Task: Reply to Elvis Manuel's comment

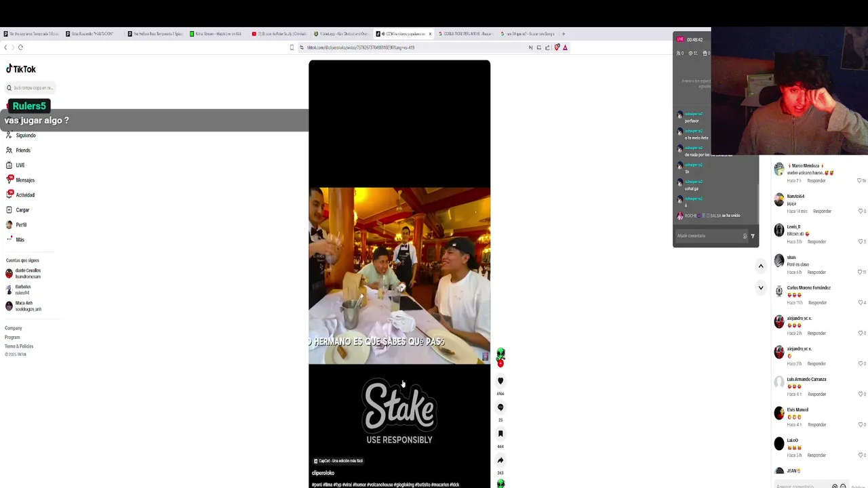Action: [816, 425]
